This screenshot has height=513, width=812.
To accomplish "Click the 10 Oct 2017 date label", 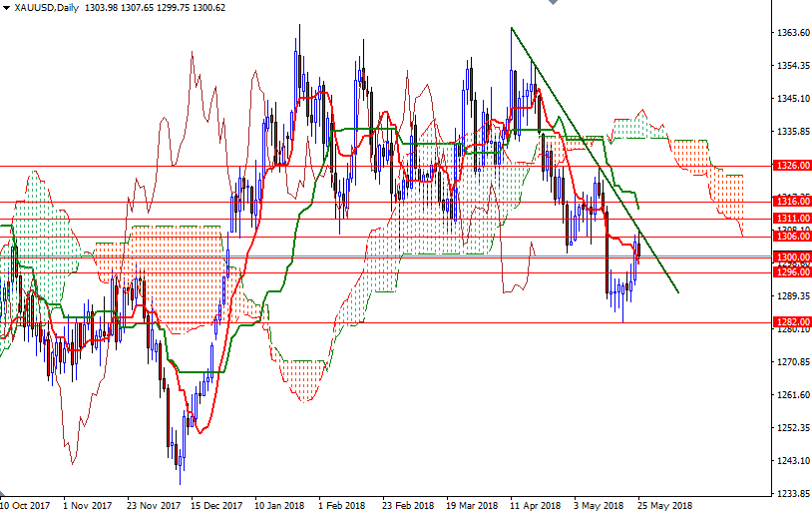I will click(x=25, y=506).
